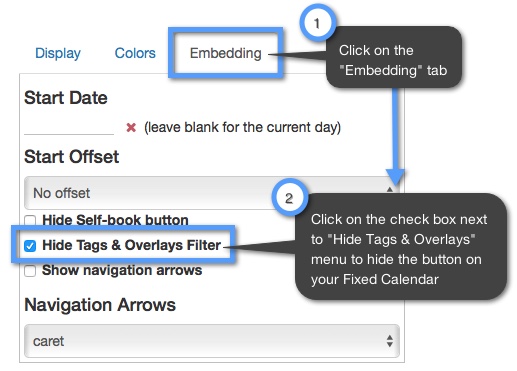Enable the Hide Self-book button checkbox
517x371 pixels.
click(30, 220)
